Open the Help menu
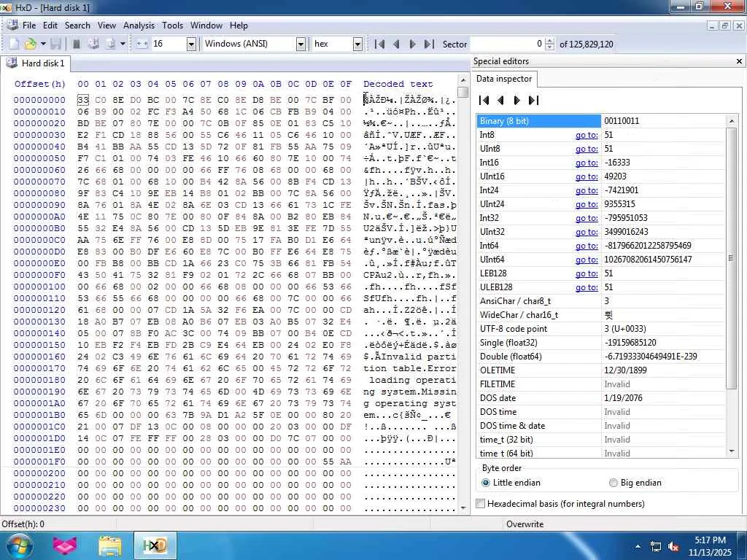Viewport: 747px width, 560px height. pos(239,26)
